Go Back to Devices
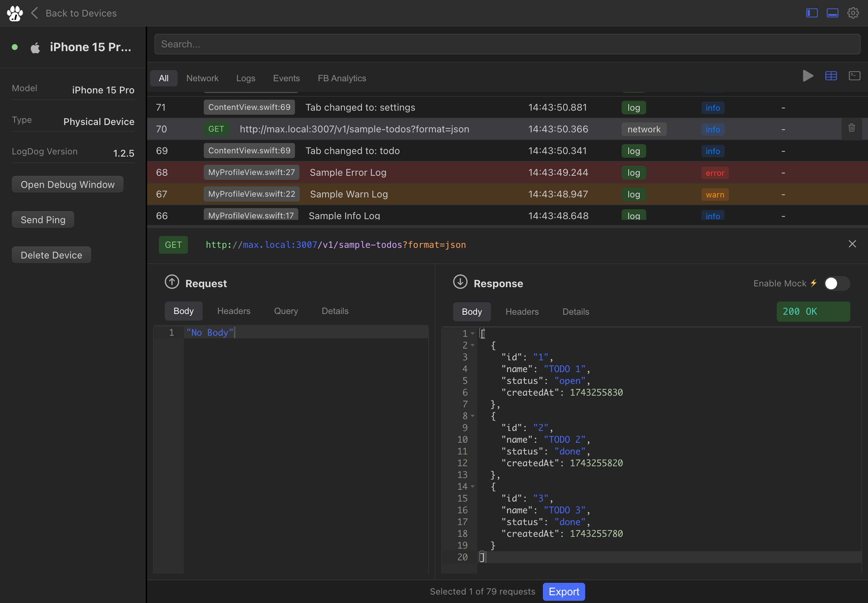 point(81,13)
